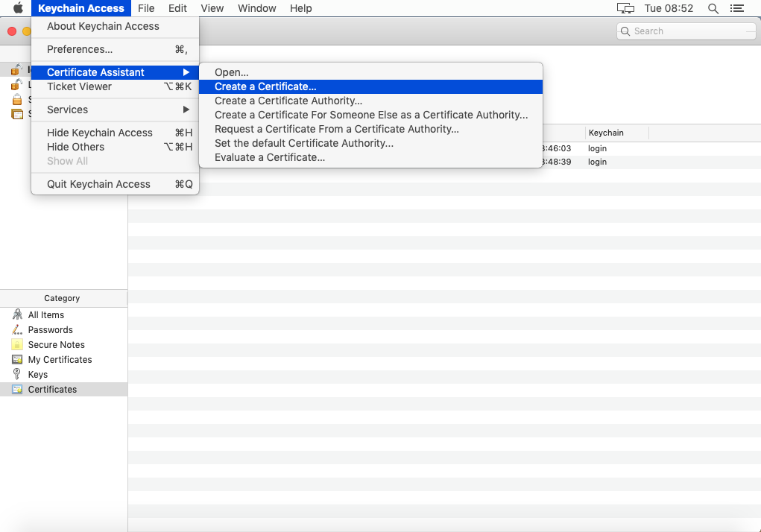Screen dimensions: 761x532
Task: Click the Passwords key icon in Category
Action: pos(18,329)
